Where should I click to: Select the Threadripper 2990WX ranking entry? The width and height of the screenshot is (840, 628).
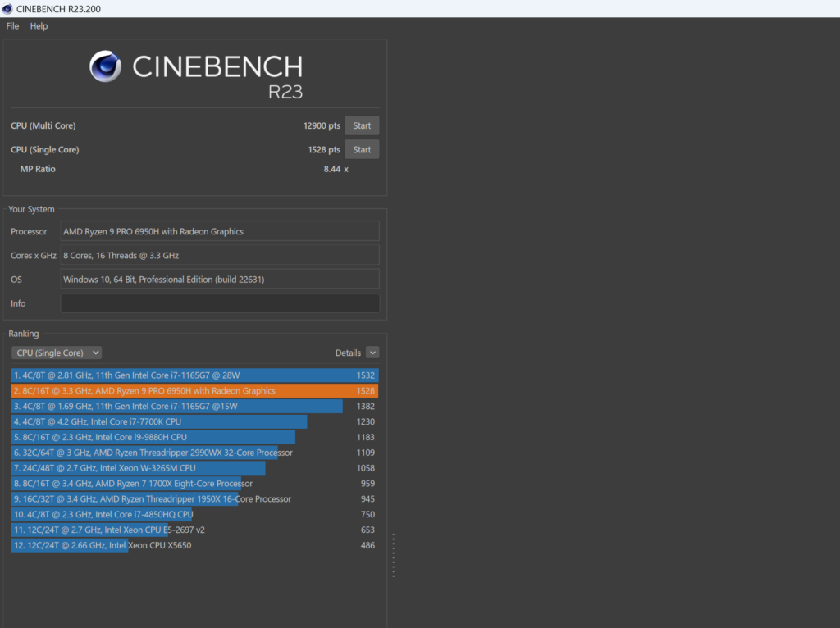194,453
